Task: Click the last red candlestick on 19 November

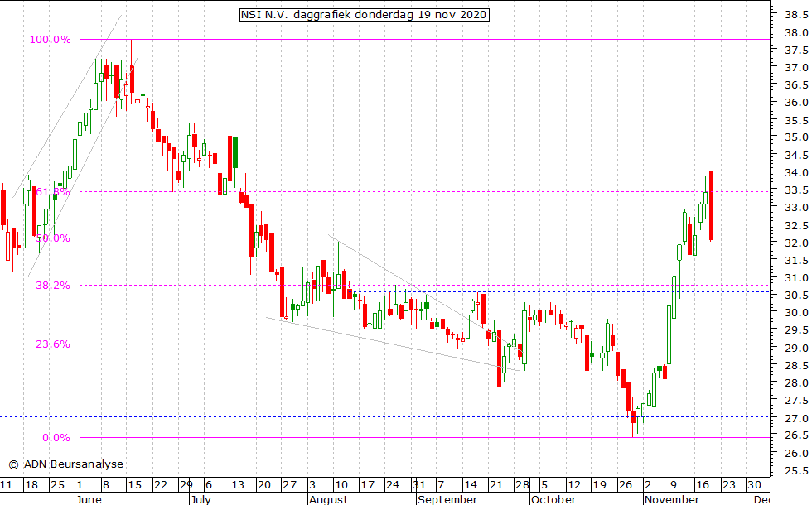Action: click(712, 205)
